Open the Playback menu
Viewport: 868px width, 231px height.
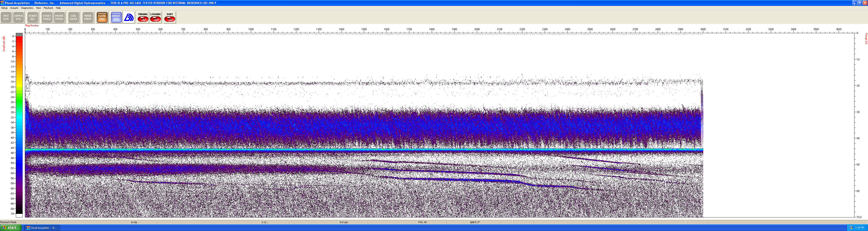tap(48, 8)
